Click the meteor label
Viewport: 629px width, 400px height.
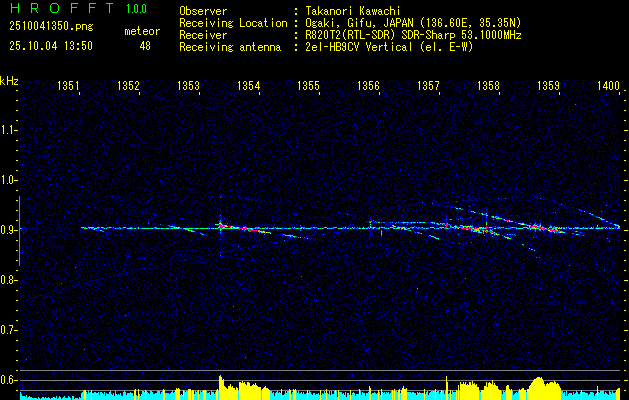click(x=142, y=31)
